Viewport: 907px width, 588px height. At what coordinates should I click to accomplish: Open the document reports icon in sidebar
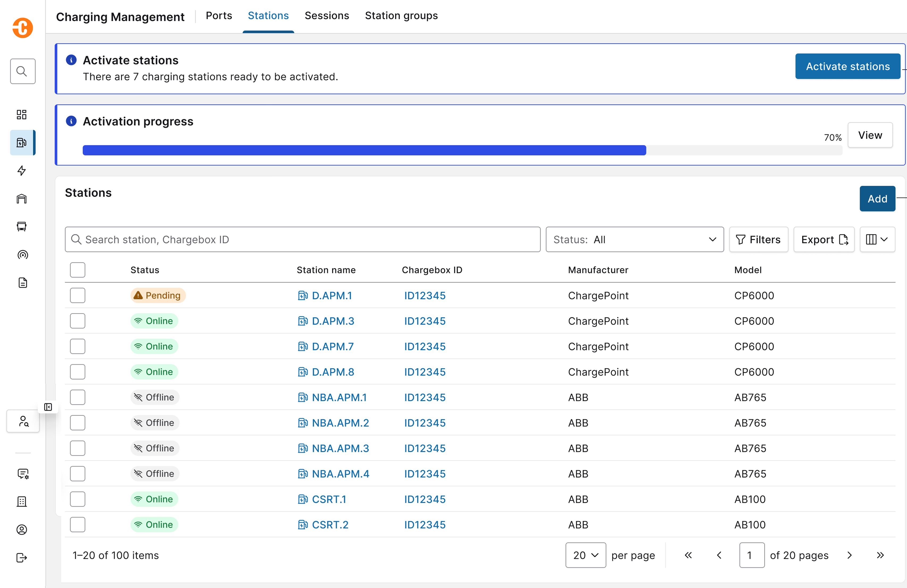[23, 283]
